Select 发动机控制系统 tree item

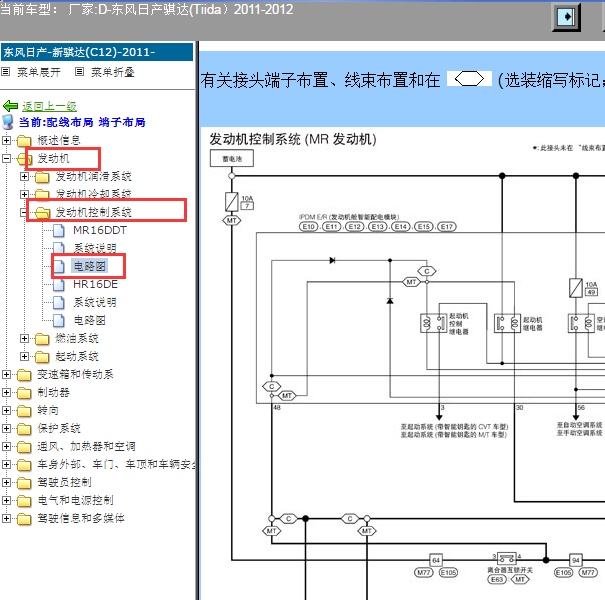pyautogui.click(x=94, y=212)
